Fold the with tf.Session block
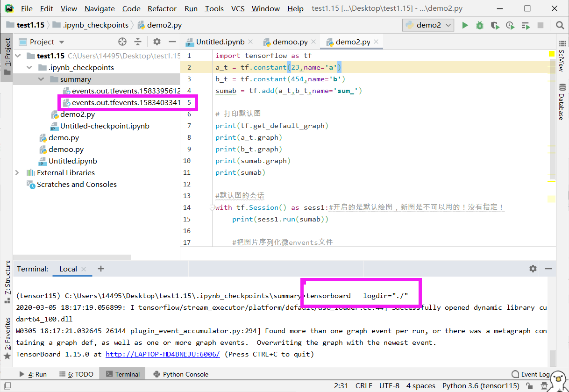The image size is (569, 392). click(212, 207)
